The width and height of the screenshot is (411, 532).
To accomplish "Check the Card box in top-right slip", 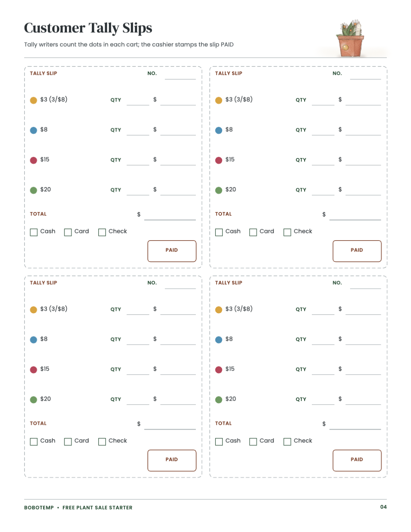I will click(x=253, y=232).
